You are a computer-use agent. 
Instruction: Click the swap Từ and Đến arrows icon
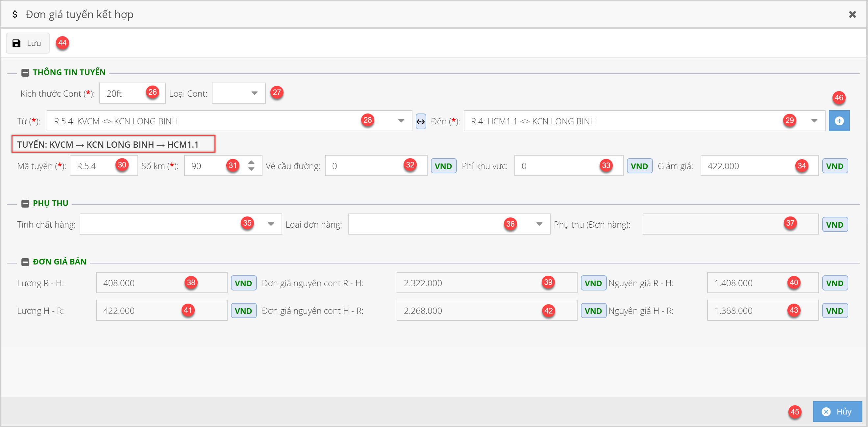point(421,121)
